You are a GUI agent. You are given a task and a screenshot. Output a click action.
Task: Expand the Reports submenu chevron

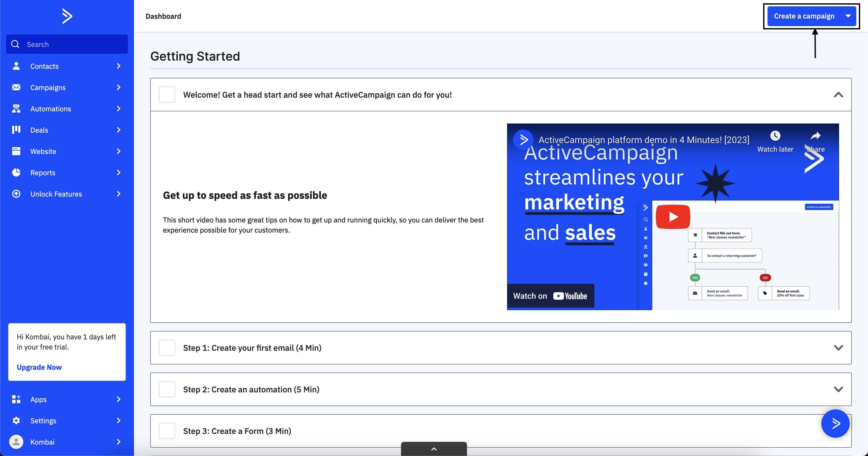pos(119,172)
